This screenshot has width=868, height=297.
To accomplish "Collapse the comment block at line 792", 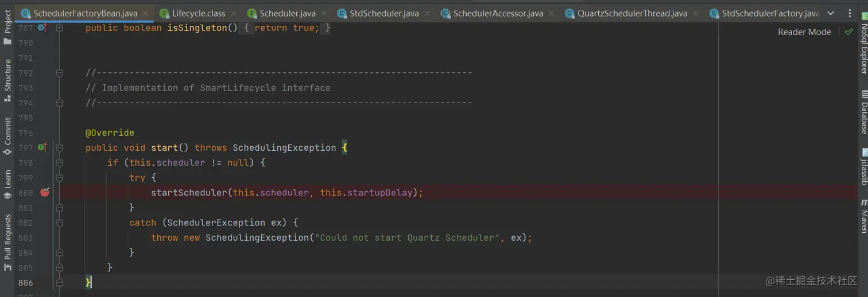I will click(60, 73).
